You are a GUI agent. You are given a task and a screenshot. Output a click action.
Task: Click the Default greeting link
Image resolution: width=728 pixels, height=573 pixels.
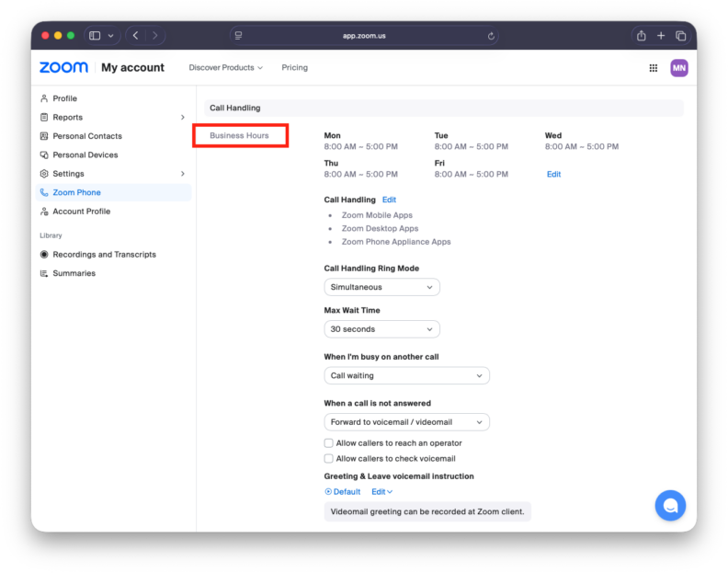click(347, 492)
